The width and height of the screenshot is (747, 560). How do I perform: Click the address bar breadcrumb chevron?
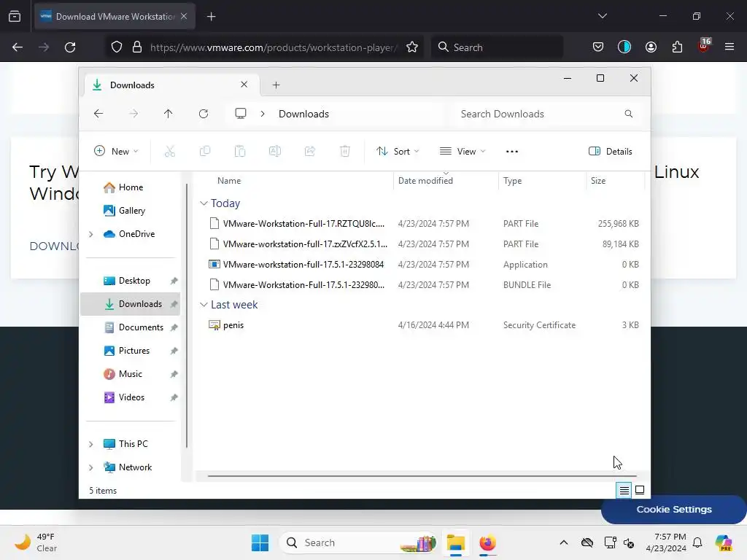[263, 114]
